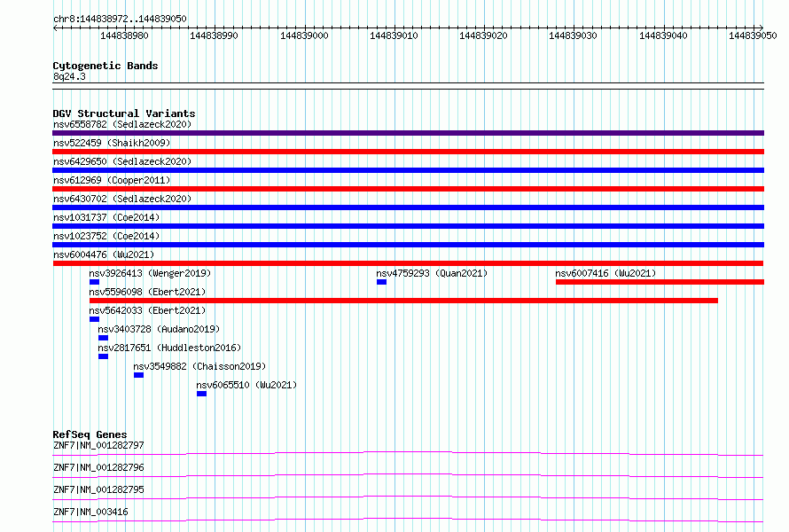Screen dimensions: 789x532
Task: Click the ZNF7|NM_001282797 magenta transcript line
Action: [x=408, y=453]
